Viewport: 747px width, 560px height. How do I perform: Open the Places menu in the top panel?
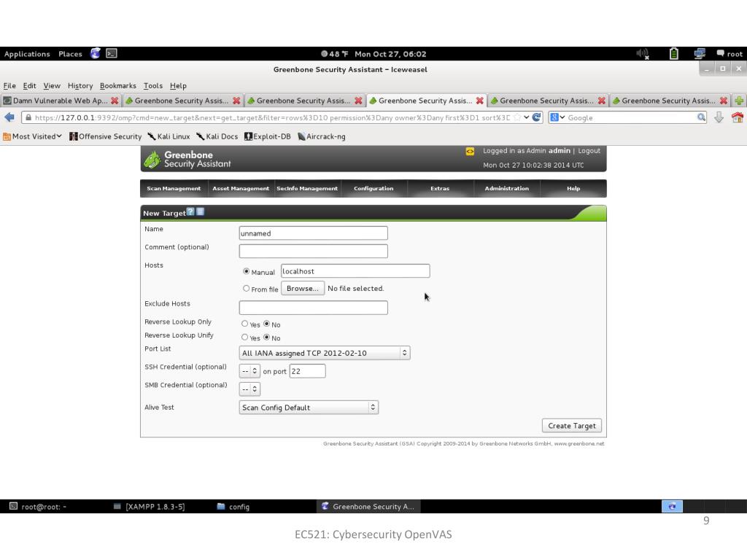coord(70,54)
